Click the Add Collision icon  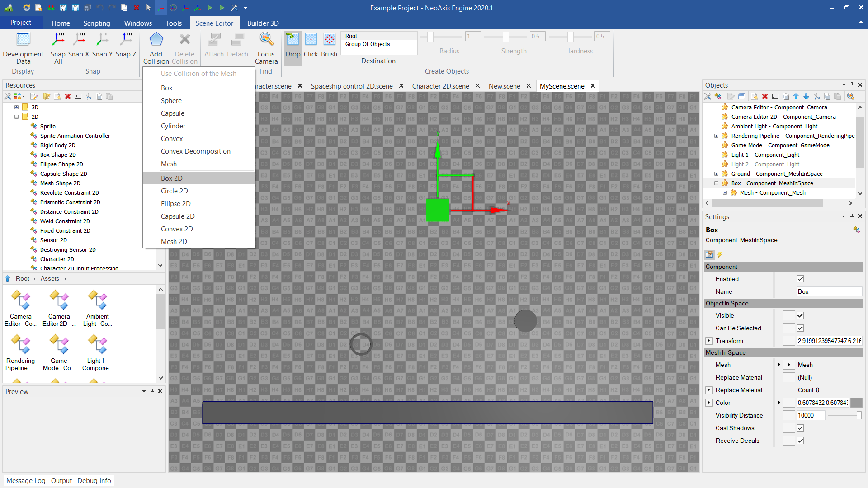(156, 40)
